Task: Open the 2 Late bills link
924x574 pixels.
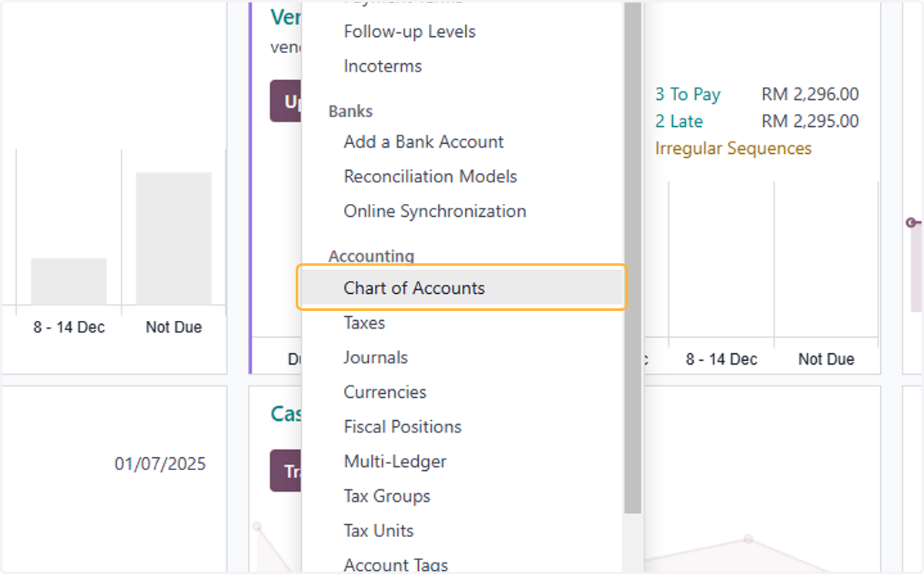Action: [x=679, y=122]
